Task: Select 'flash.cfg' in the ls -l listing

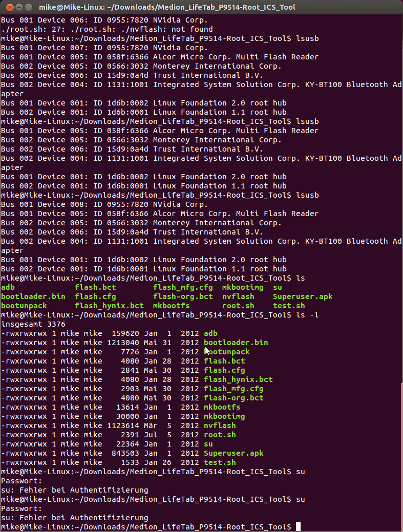Action: point(224,370)
